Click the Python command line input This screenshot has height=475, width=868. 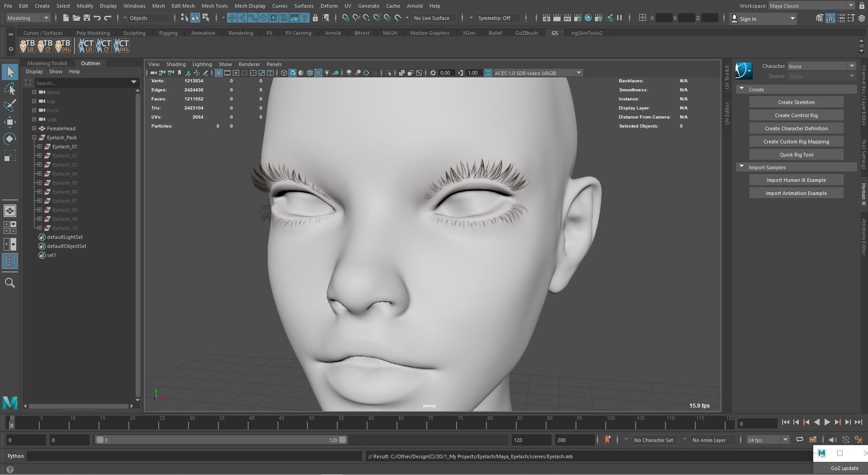coord(194,456)
